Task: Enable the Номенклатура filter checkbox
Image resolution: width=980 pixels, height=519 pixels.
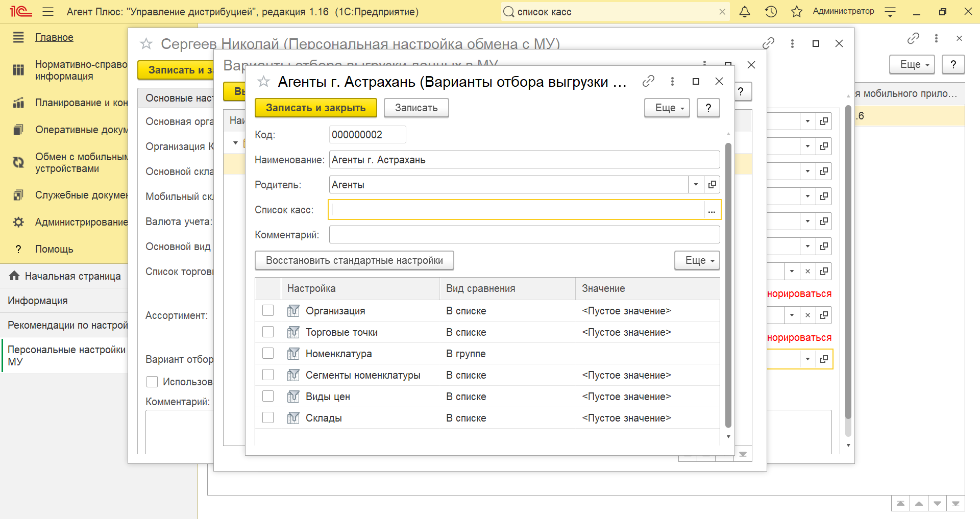Action: tap(268, 353)
